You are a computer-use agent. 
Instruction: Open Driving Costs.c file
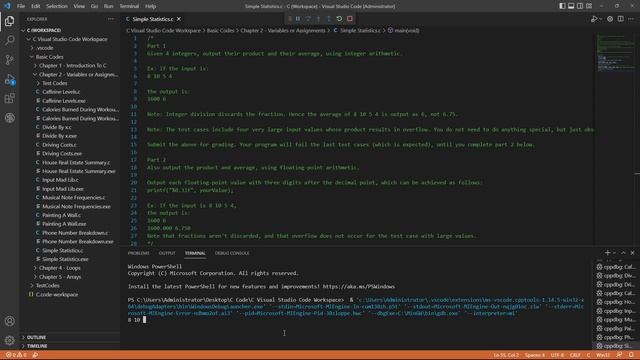tap(59, 145)
